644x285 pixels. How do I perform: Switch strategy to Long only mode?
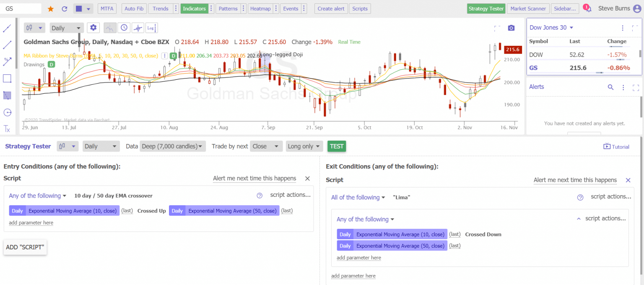click(x=304, y=146)
